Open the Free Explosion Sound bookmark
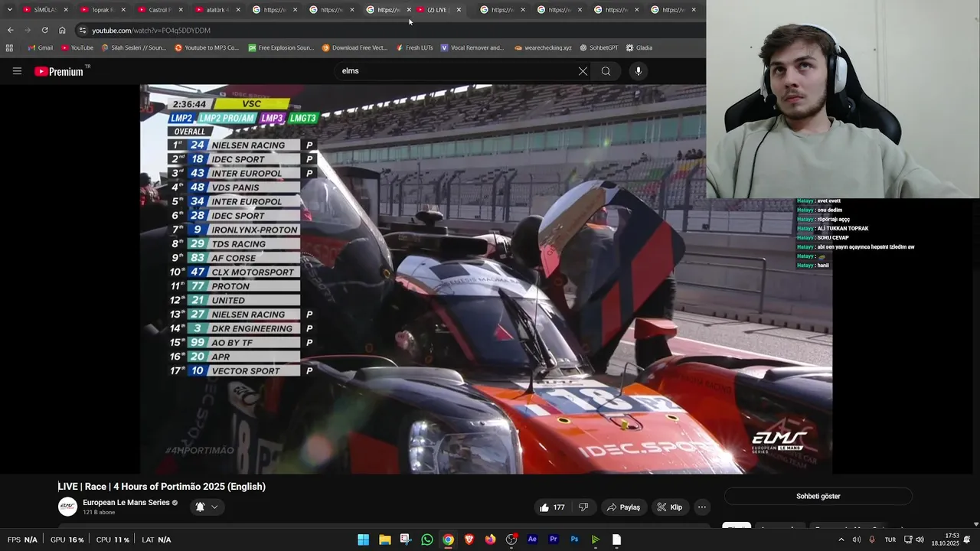The image size is (980, 551). click(281, 47)
